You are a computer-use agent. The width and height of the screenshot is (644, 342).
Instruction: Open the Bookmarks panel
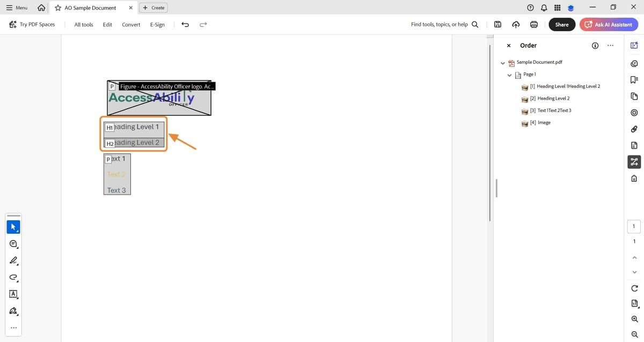(x=634, y=79)
